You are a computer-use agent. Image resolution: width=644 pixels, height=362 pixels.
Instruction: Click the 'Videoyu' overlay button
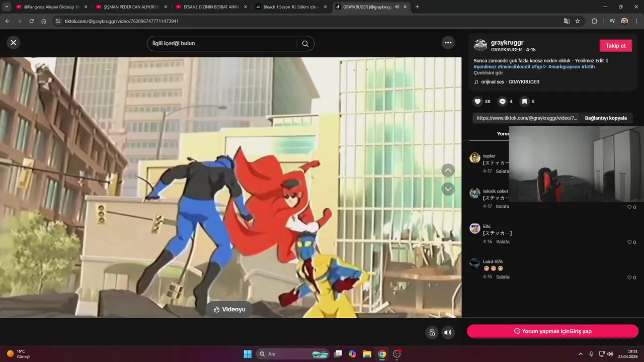tap(229, 309)
